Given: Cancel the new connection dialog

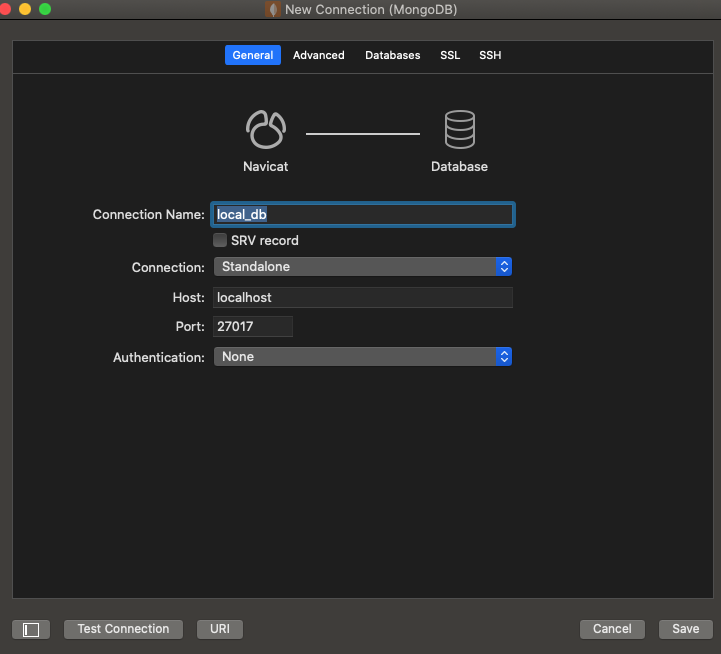Looking at the screenshot, I should (x=611, y=629).
